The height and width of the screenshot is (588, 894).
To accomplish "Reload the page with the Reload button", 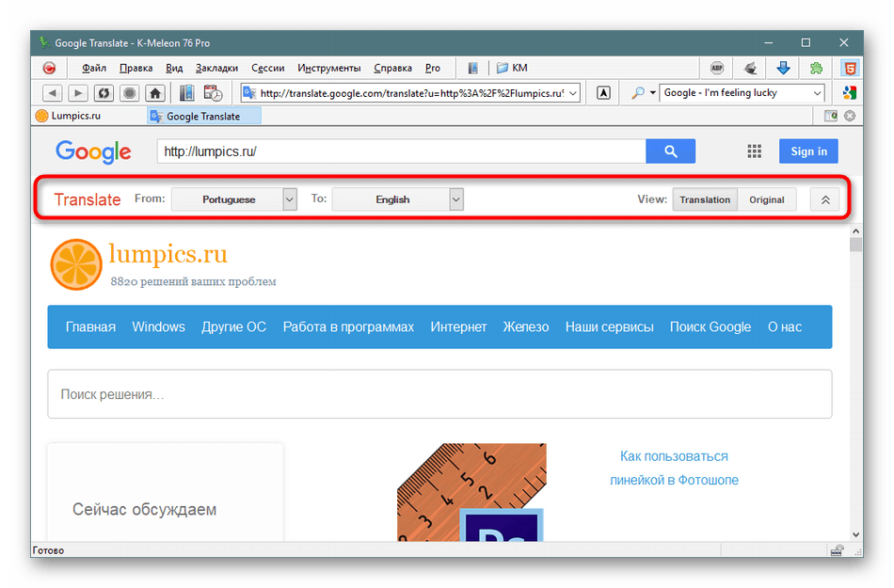I will click(104, 93).
